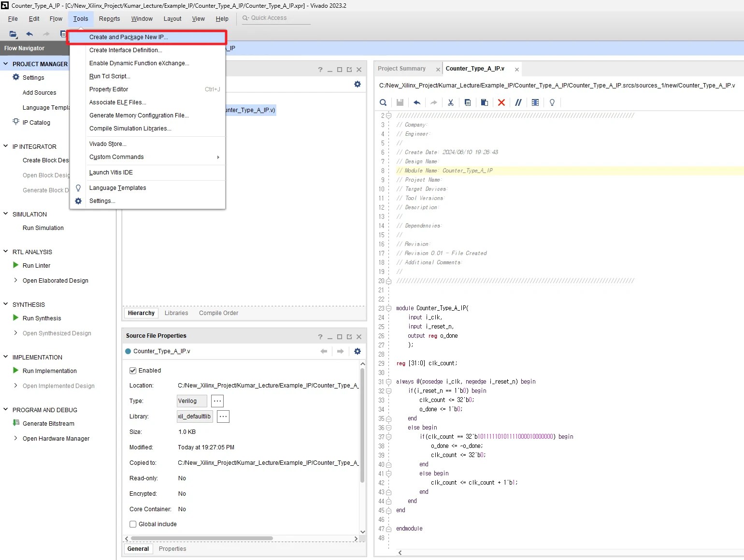Click the cut scissors icon in editor
744x560 pixels.
click(450, 102)
